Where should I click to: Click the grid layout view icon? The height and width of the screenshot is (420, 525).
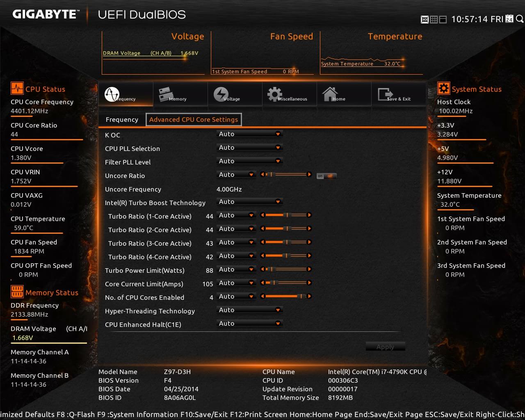click(434, 19)
